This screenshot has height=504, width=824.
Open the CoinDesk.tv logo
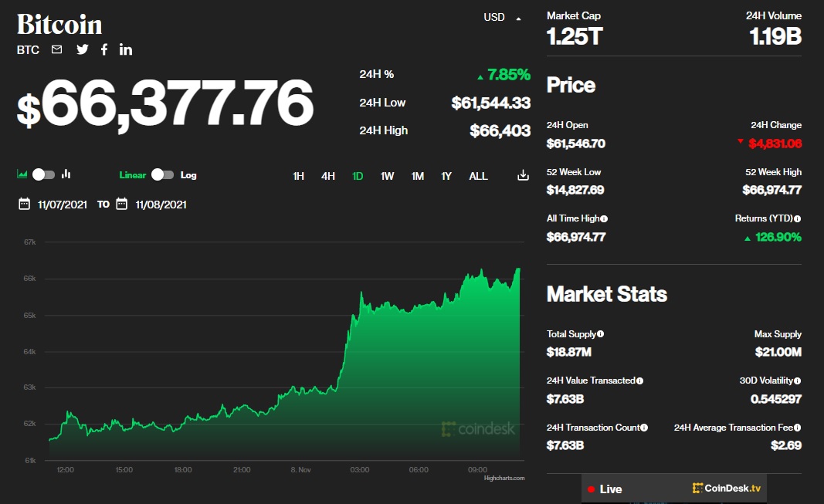tap(726, 489)
